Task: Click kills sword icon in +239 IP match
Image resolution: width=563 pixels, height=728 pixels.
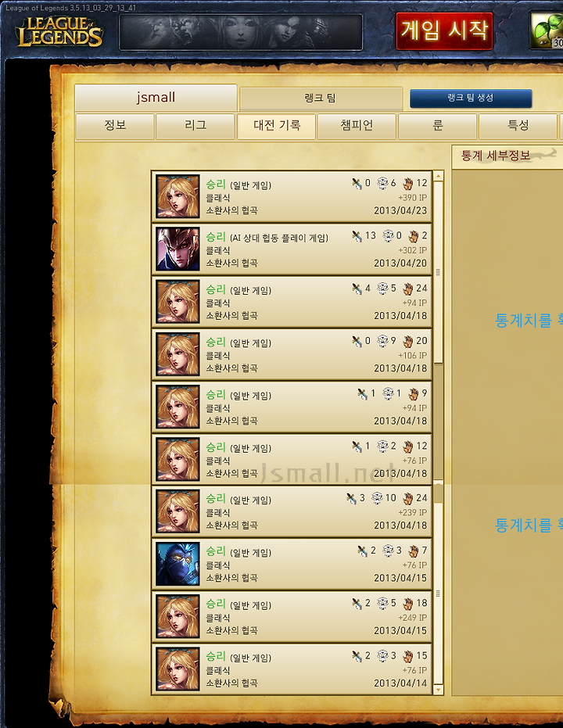Action: [x=351, y=498]
